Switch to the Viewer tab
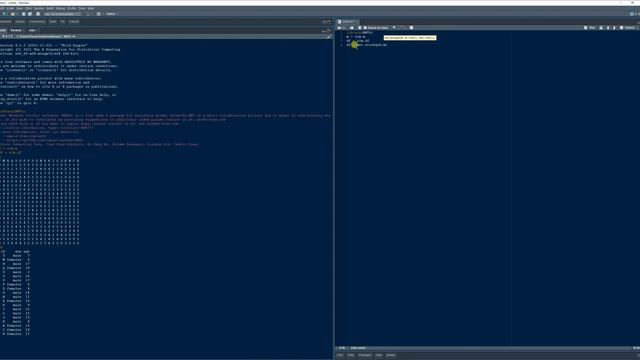Screen dimensions: 640x360 point(391,355)
